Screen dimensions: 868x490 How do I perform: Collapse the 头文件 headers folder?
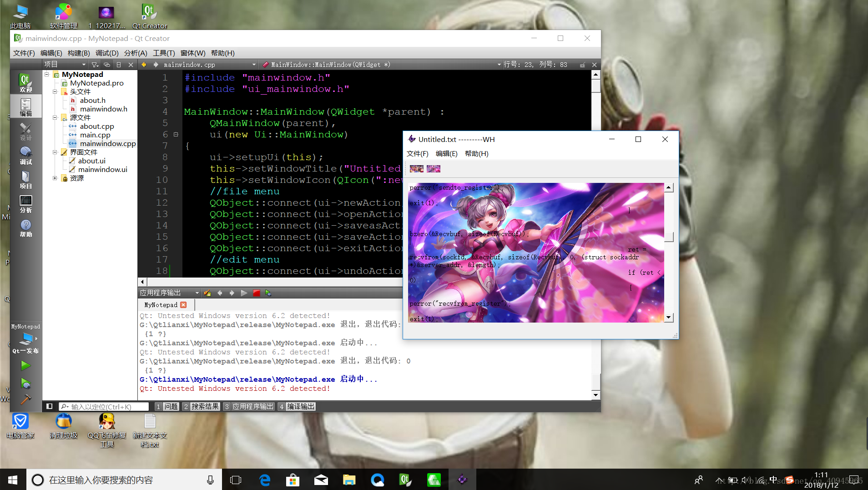tap(55, 91)
